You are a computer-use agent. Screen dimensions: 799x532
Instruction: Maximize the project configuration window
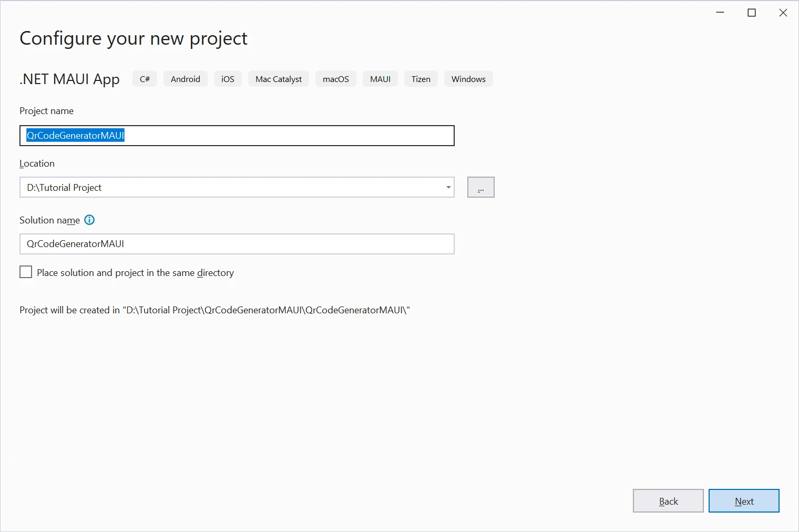[752, 13]
